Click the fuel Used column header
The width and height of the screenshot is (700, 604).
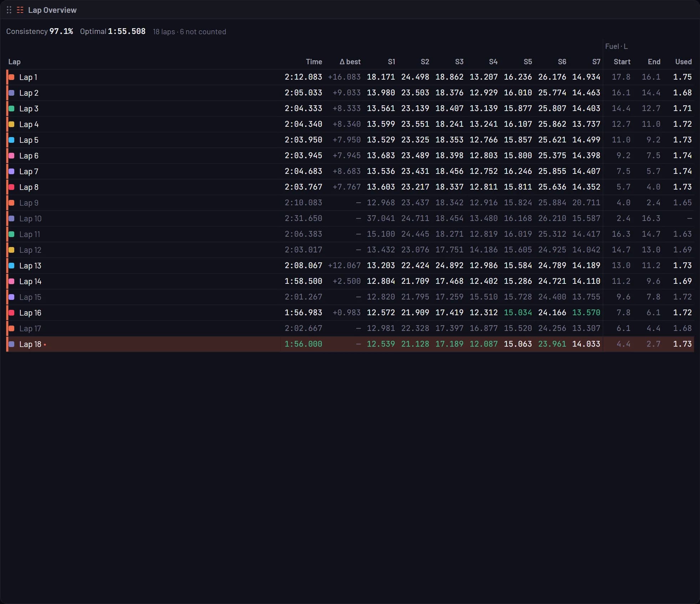[683, 62]
